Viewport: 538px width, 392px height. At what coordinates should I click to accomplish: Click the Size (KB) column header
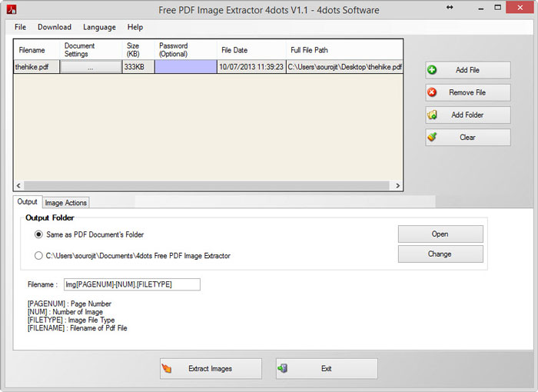pyautogui.click(x=138, y=50)
